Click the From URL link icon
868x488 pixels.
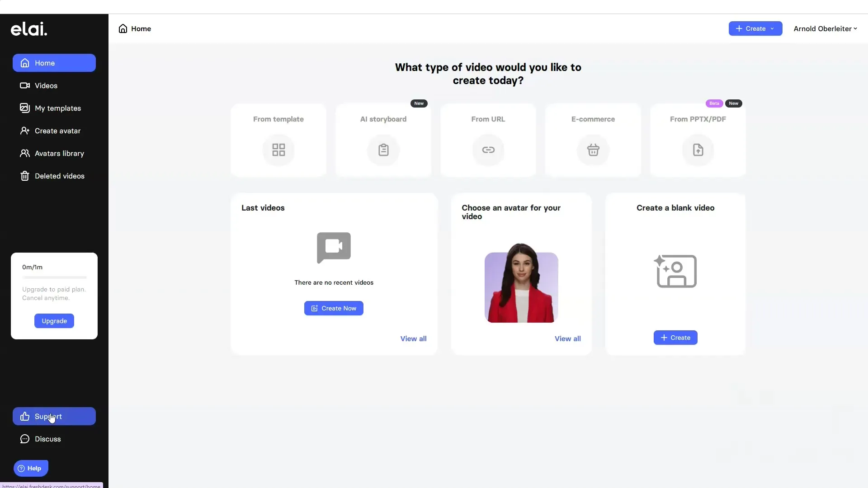[x=488, y=150]
